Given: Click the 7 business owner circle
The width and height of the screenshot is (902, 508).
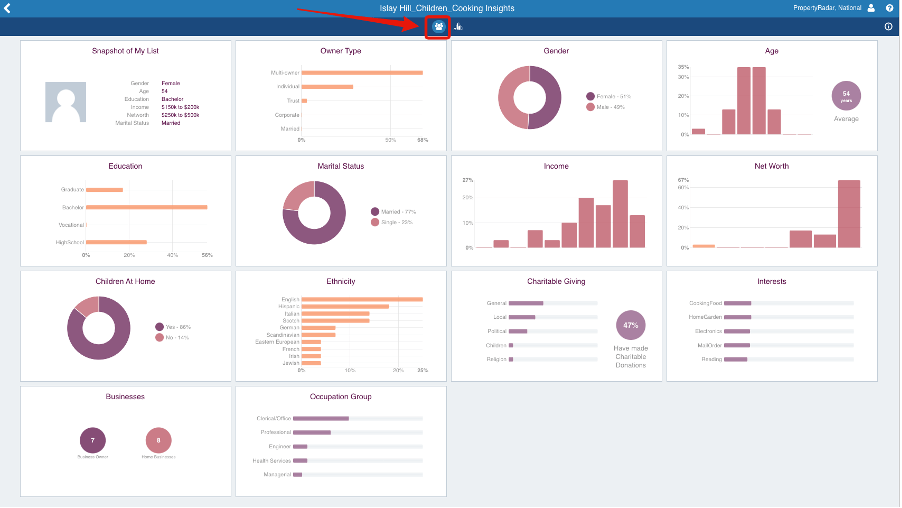Looking at the screenshot, I should 93,440.
